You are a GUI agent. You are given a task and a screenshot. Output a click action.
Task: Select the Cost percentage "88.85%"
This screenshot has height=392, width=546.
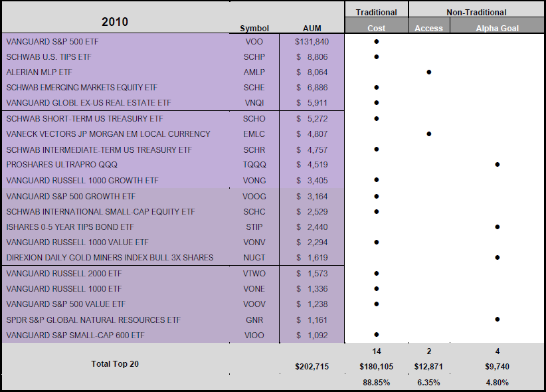tap(377, 383)
